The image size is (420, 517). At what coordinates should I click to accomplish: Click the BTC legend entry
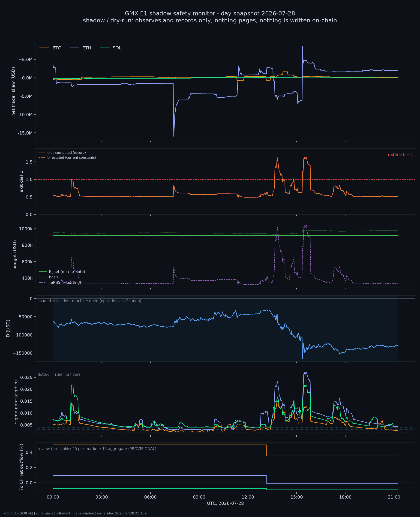pyautogui.click(x=50, y=48)
